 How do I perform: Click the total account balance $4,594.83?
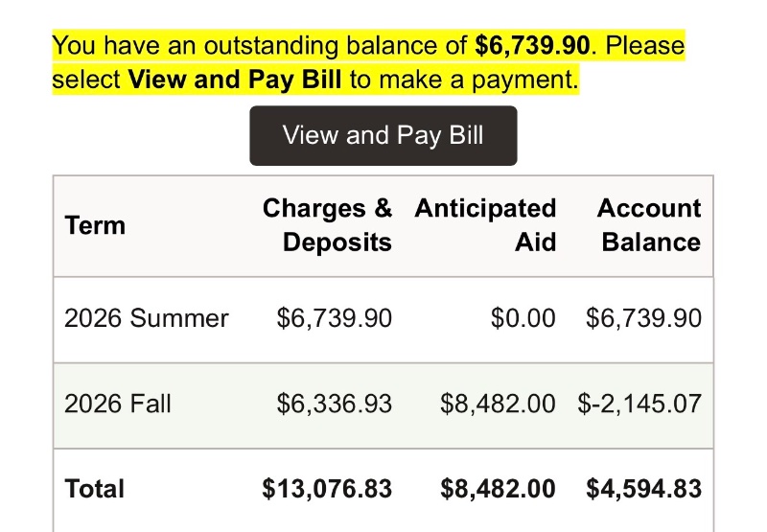click(643, 489)
